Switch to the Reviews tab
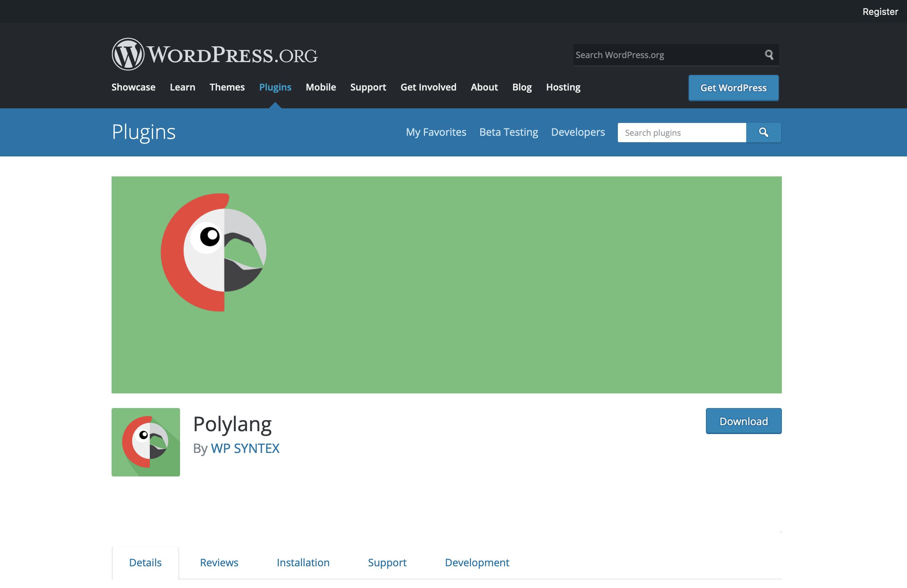The height and width of the screenshot is (588, 907). pyautogui.click(x=219, y=562)
